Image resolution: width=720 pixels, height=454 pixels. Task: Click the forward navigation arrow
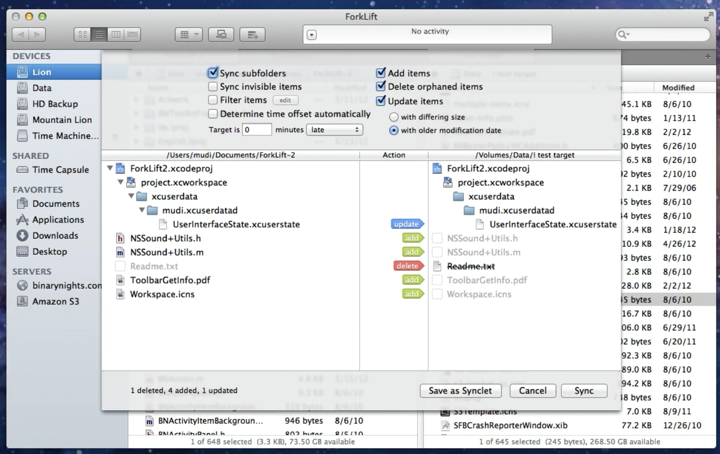click(x=37, y=34)
